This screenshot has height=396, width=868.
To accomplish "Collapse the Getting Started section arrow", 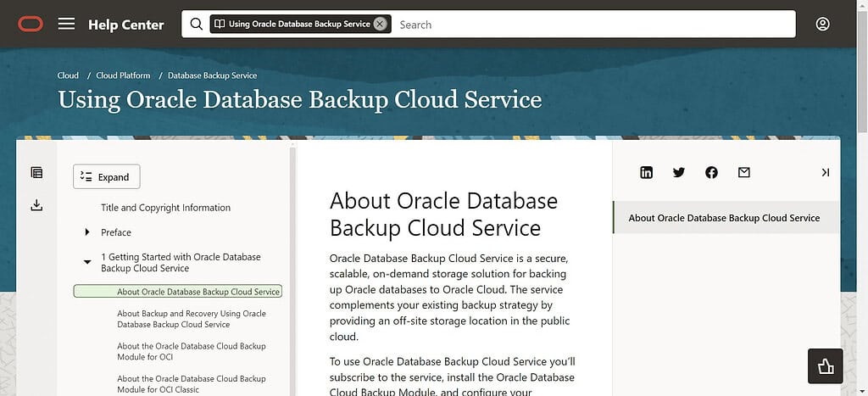I will pyautogui.click(x=87, y=262).
